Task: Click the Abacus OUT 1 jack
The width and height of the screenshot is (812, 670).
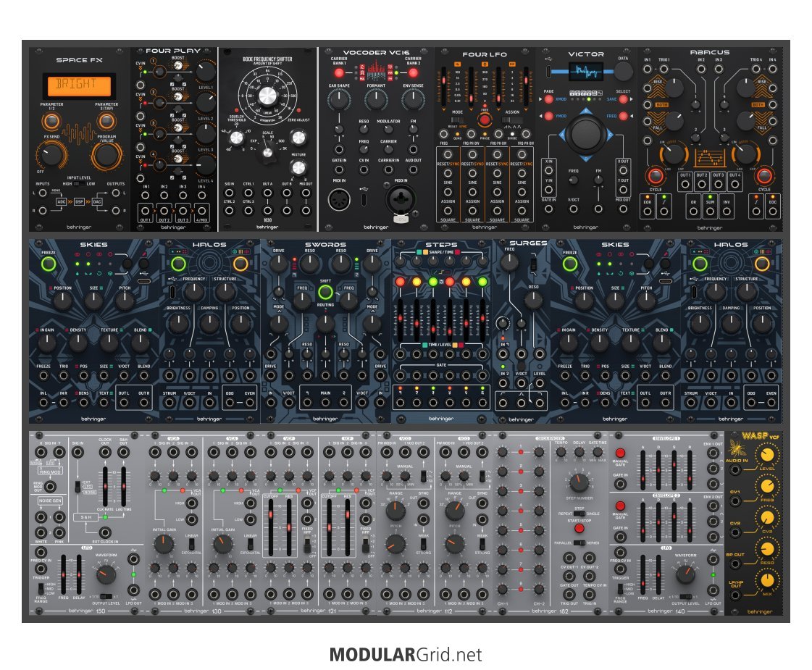Action: point(685,184)
